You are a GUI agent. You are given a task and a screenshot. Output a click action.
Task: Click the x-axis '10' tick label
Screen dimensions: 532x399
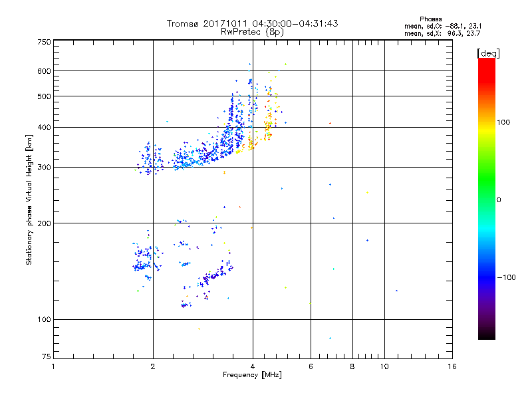point(384,366)
